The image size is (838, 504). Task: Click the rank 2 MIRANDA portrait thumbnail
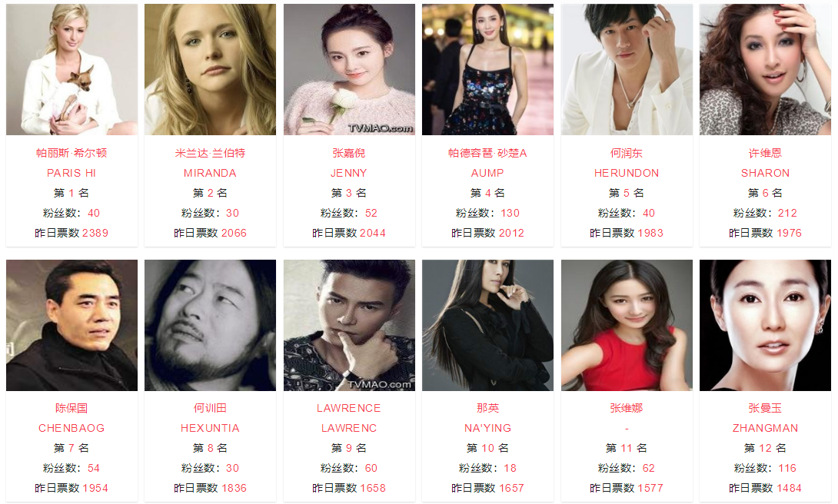[210, 69]
